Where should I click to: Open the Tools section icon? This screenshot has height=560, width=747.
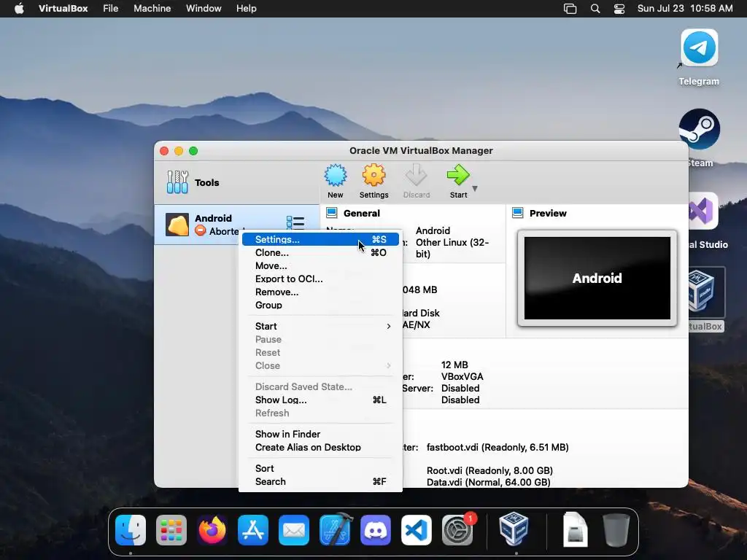click(x=177, y=182)
